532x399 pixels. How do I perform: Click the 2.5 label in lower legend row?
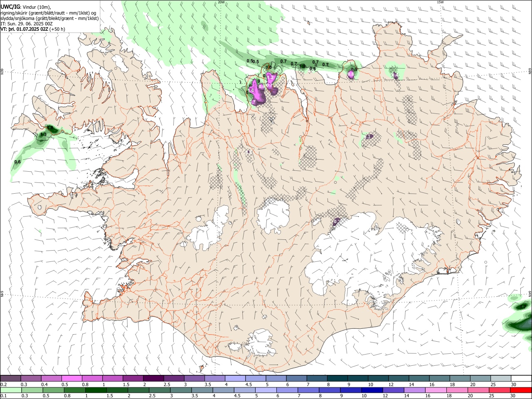[x=151, y=396]
